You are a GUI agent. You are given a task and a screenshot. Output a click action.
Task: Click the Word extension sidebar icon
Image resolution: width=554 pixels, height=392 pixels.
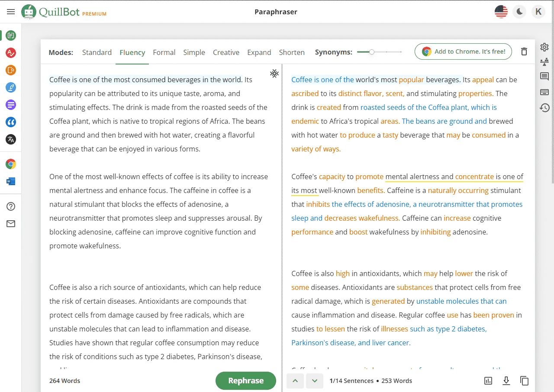(x=11, y=181)
